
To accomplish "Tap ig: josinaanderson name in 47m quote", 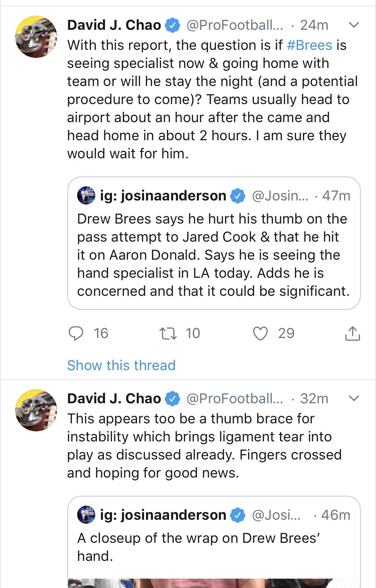I will pos(163,195).
